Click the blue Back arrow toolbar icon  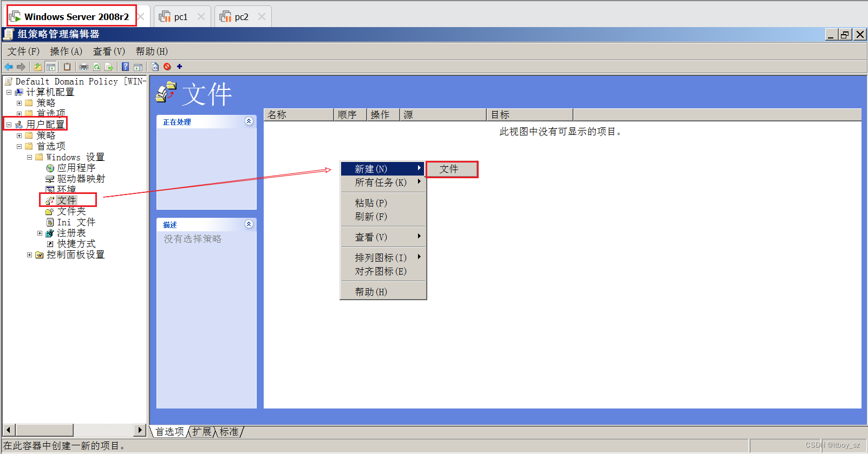9,67
